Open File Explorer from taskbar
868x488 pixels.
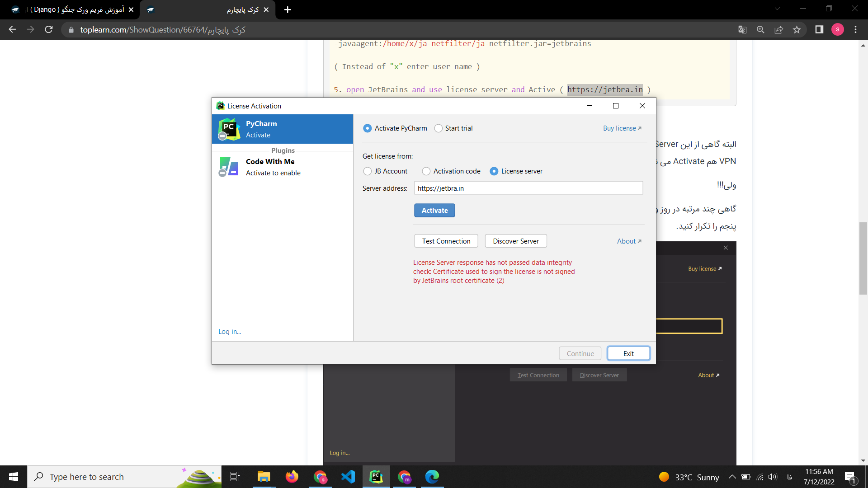click(264, 477)
